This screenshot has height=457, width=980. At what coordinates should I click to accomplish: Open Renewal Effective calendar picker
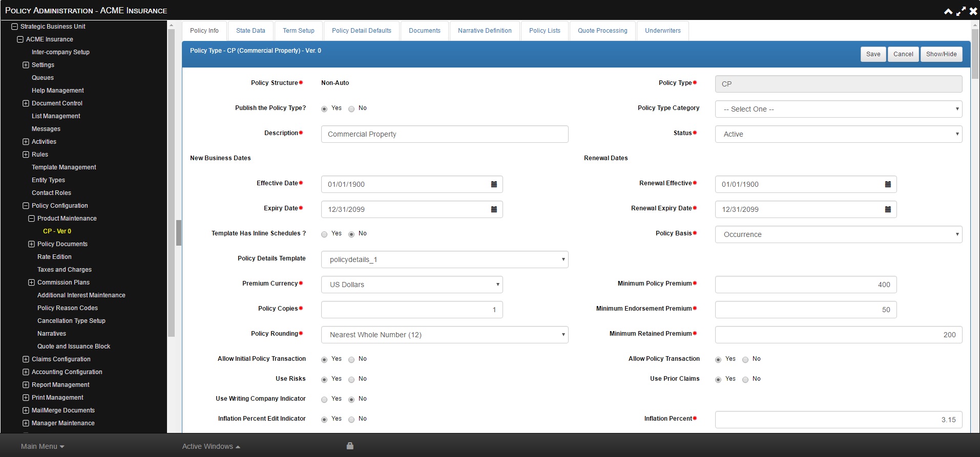[x=888, y=184]
